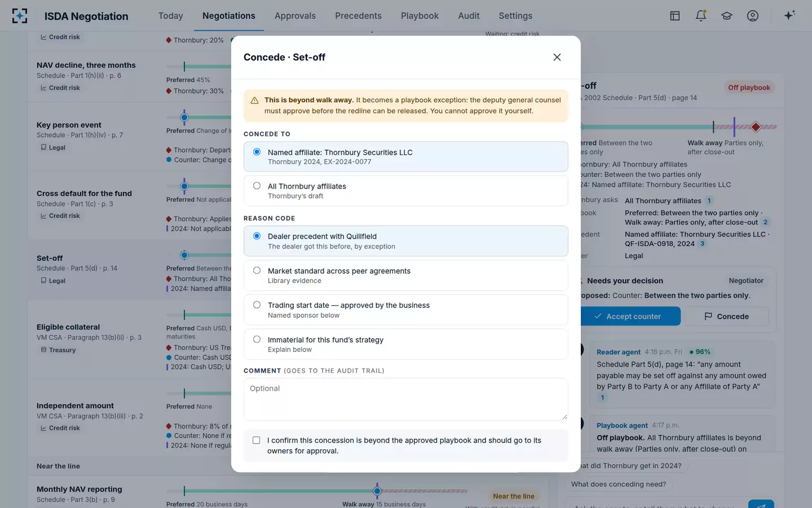This screenshot has height=508, width=812.
Task: Click the Monthly NAV reporting slider handle
Action: (377, 491)
